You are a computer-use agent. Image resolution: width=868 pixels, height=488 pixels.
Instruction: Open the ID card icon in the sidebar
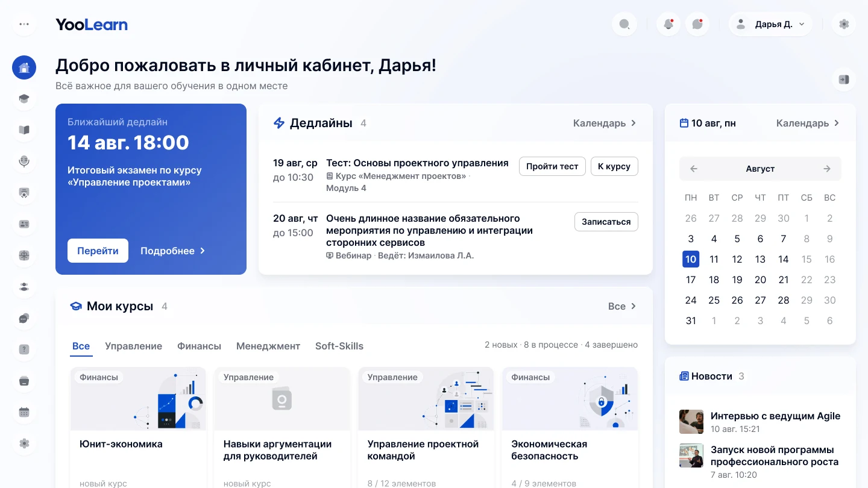(x=24, y=224)
